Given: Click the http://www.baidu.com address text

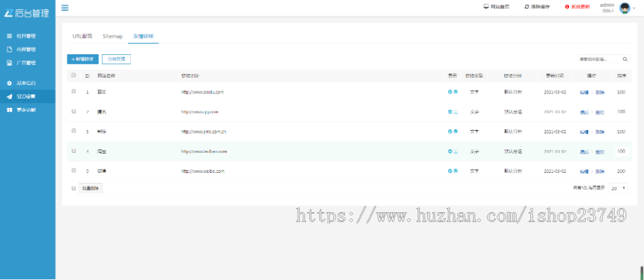Looking at the screenshot, I should (203, 92).
